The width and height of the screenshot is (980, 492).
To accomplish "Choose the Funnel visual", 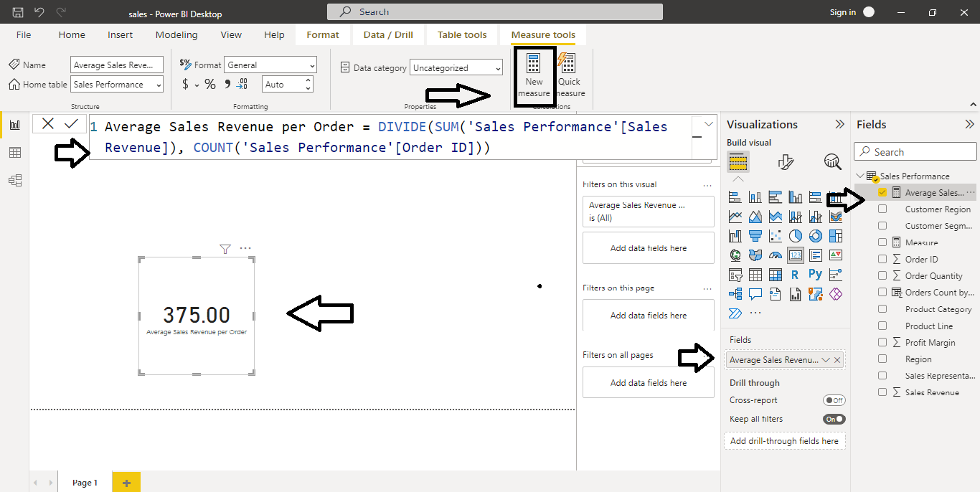I will [x=755, y=236].
